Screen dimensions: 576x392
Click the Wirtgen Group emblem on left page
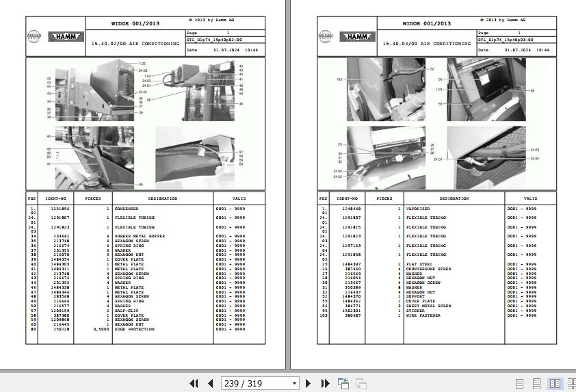[x=34, y=36]
